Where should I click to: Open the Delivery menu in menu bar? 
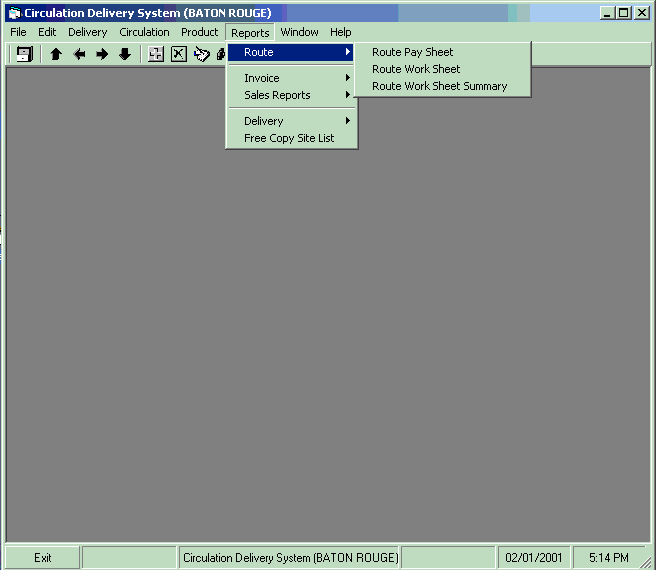[87, 32]
